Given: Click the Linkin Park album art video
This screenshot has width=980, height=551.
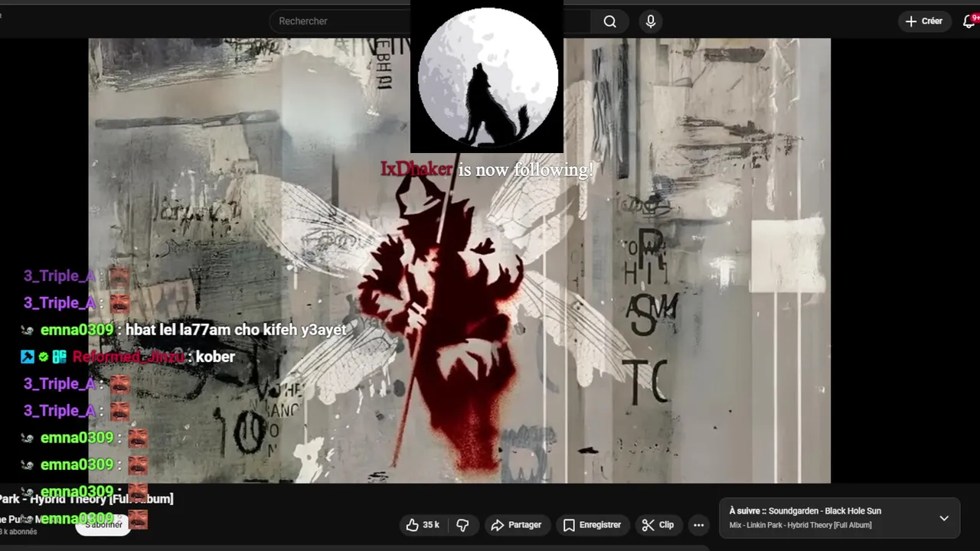Looking at the screenshot, I should (459, 260).
